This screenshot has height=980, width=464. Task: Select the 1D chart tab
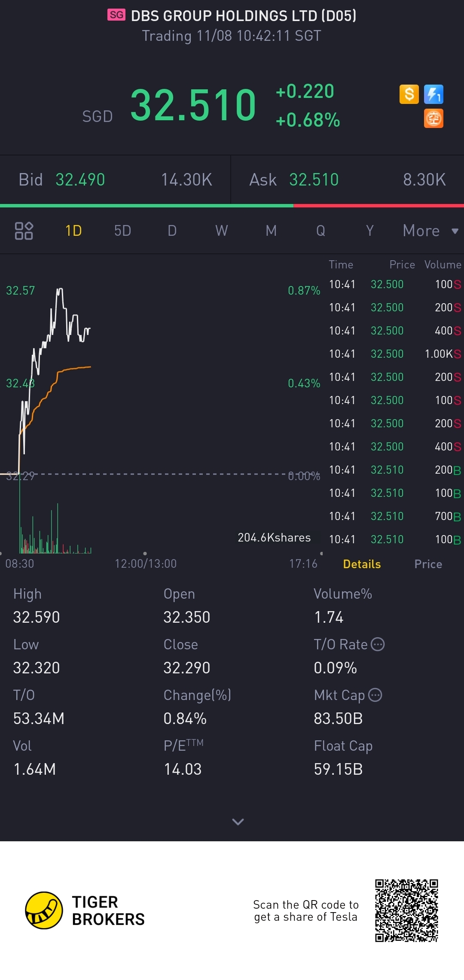click(73, 231)
